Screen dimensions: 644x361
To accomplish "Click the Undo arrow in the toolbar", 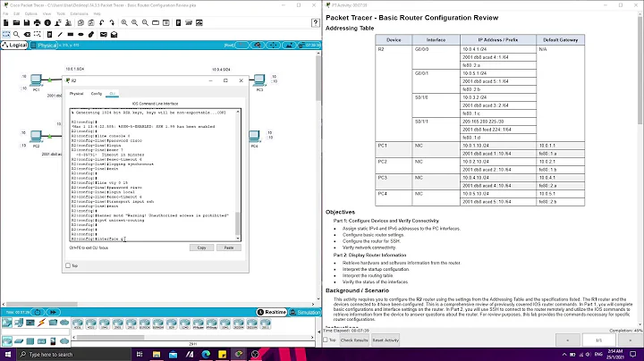I will (101, 22).
